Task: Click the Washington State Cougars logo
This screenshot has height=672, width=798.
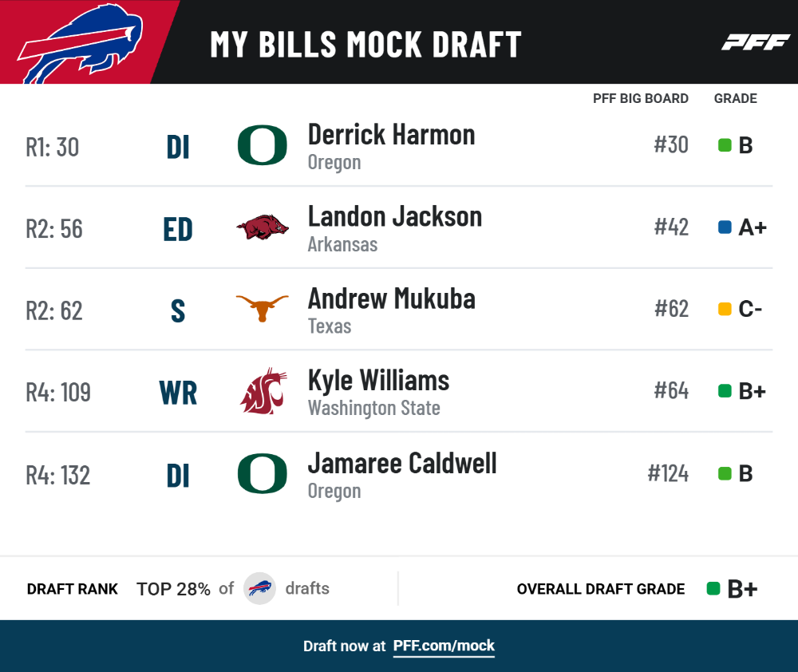Action: (263, 390)
